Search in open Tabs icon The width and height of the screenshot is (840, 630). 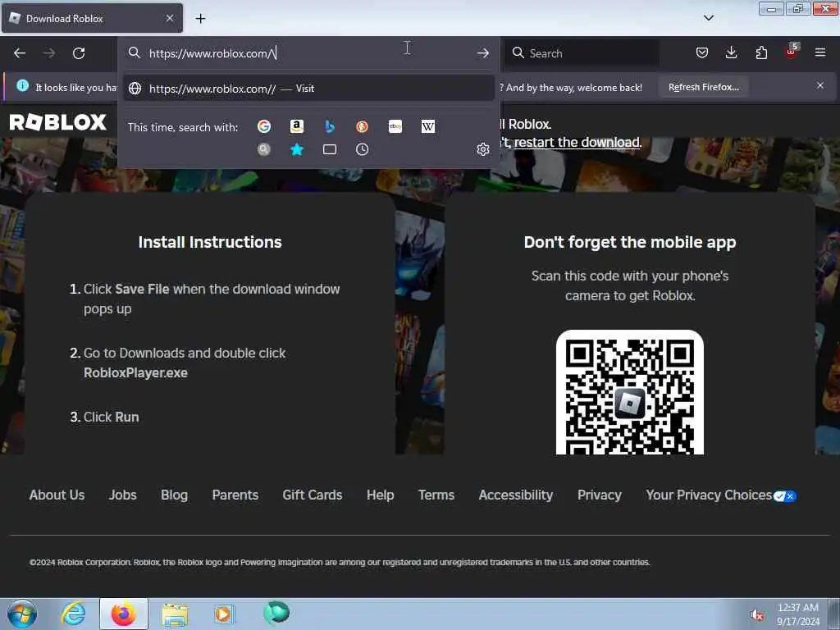coord(330,149)
